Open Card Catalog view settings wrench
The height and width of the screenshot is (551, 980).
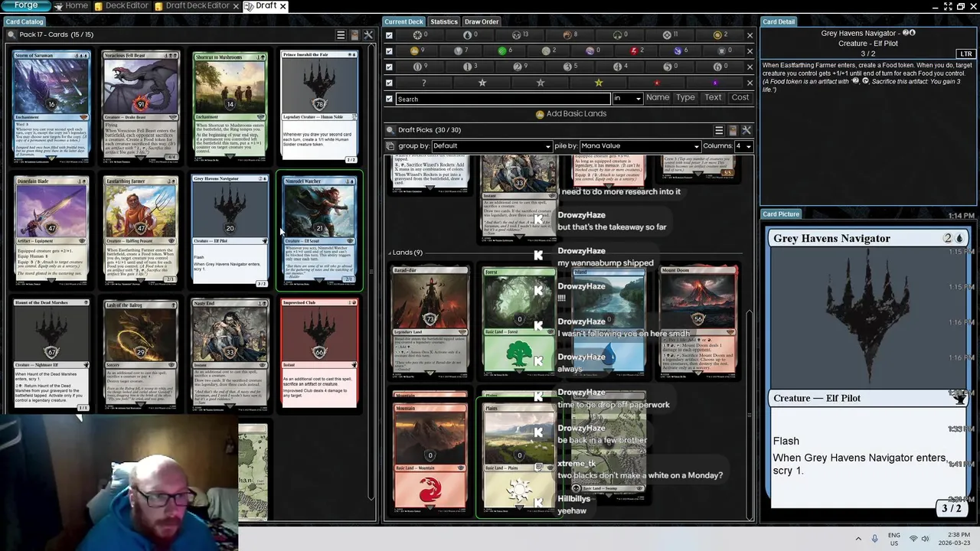tap(368, 35)
